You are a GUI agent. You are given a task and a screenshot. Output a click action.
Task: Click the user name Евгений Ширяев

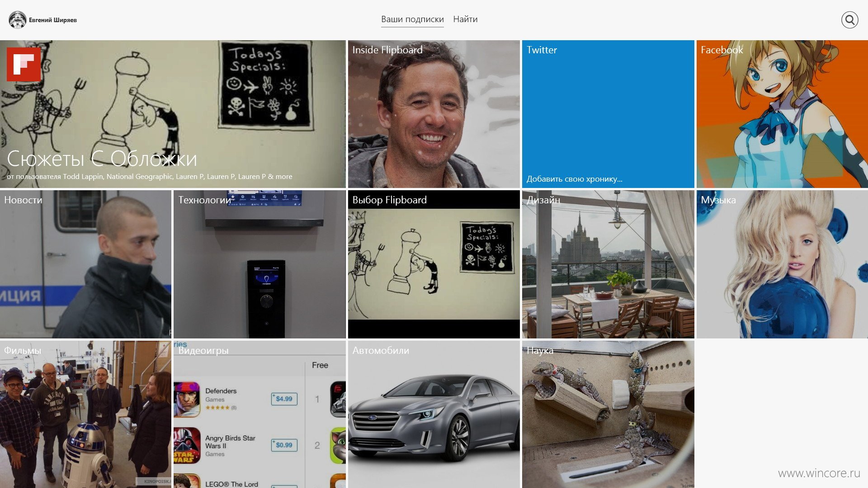point(53,20)
